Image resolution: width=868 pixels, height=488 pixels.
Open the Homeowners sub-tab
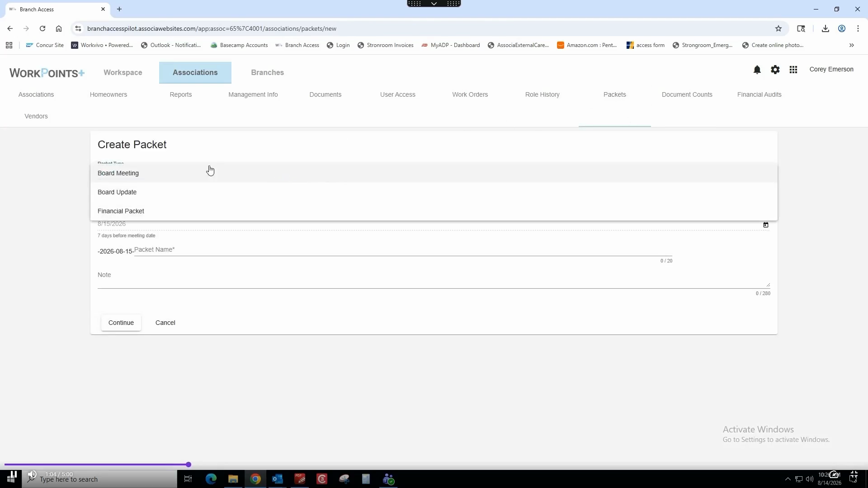point(108,94)
